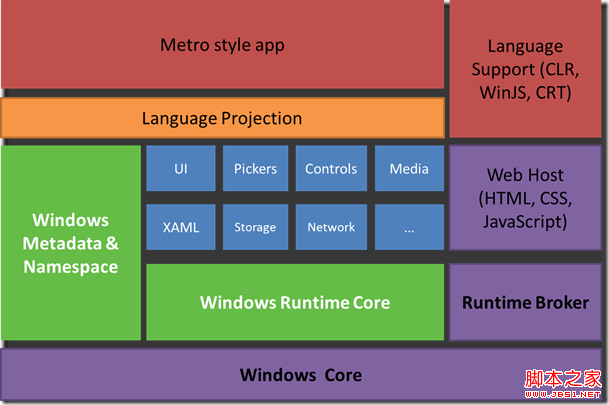Click the UI box

tap(181, 168)
